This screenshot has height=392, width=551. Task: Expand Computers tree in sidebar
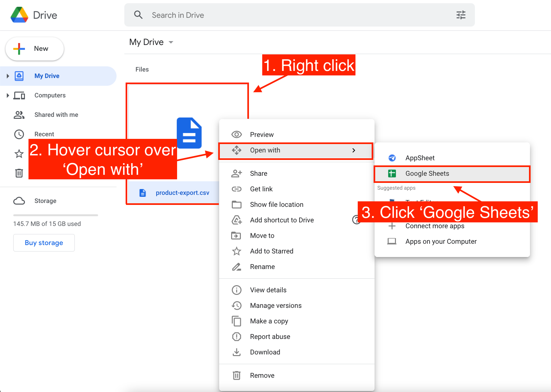click(8, 95)
